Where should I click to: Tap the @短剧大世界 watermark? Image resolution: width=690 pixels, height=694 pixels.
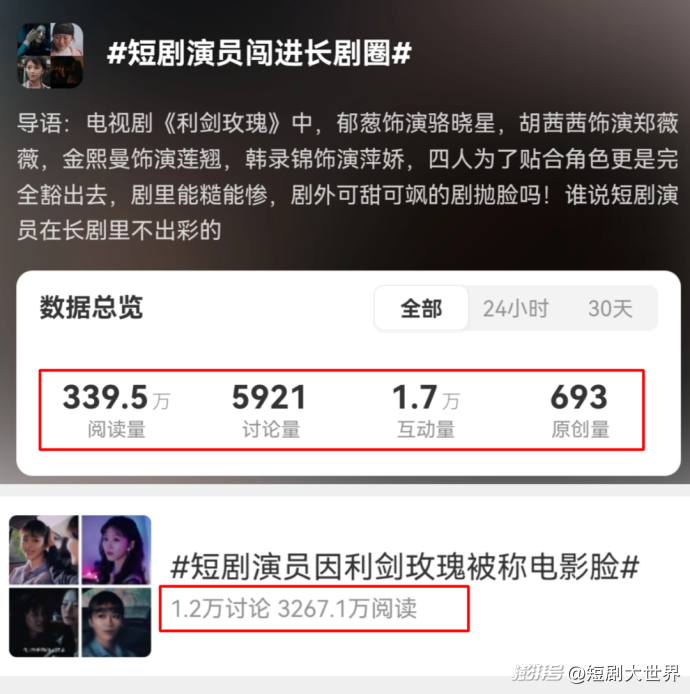[624, 673]
